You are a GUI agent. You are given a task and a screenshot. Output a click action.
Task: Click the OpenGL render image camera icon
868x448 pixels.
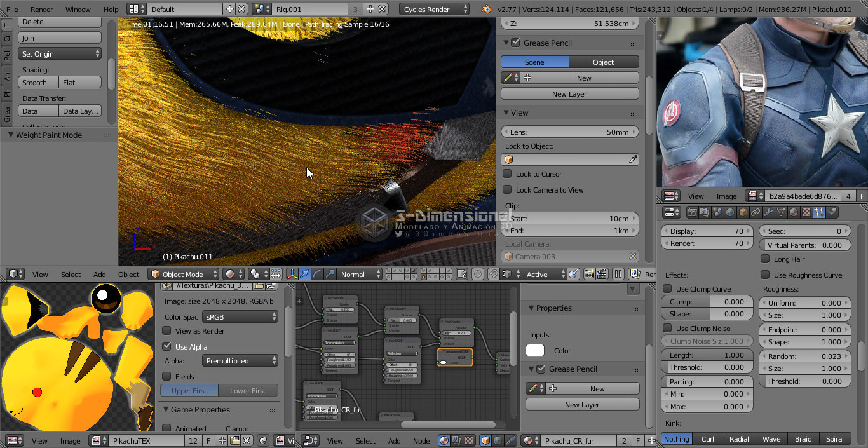click(589, 274)
